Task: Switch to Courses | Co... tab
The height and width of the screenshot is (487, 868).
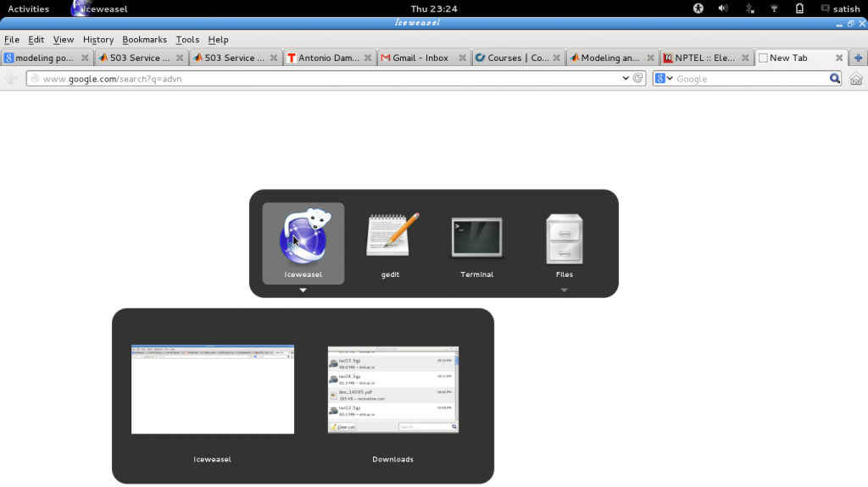Action: tap(518, 58)
